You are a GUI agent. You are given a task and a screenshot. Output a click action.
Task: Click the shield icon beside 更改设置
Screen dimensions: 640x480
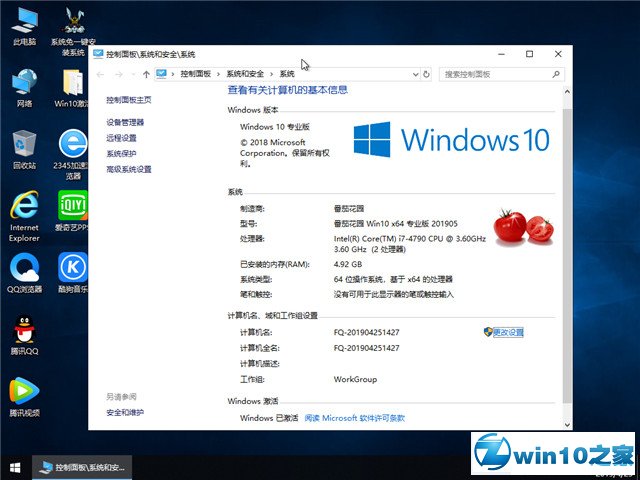point(488,332)
